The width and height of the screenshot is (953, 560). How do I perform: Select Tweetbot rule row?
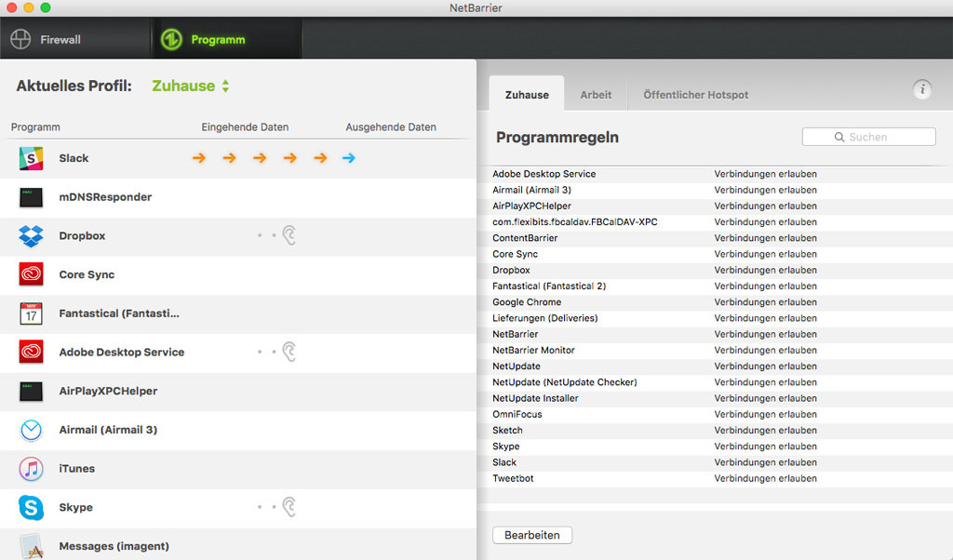(x=715, y=479)
